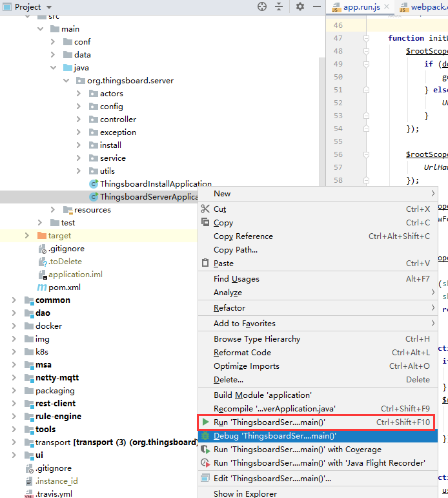Select the pom.xml Maven icon
The width and height of the screenshot is (448, 498).
point(42,287)
